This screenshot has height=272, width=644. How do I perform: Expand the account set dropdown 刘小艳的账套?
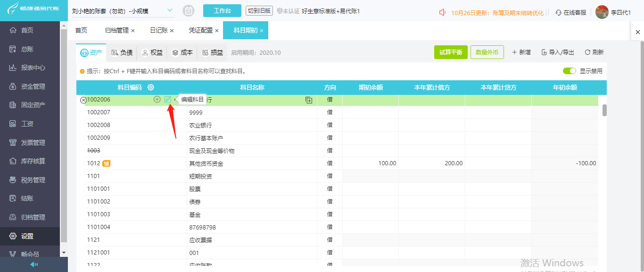coord(170,11)
